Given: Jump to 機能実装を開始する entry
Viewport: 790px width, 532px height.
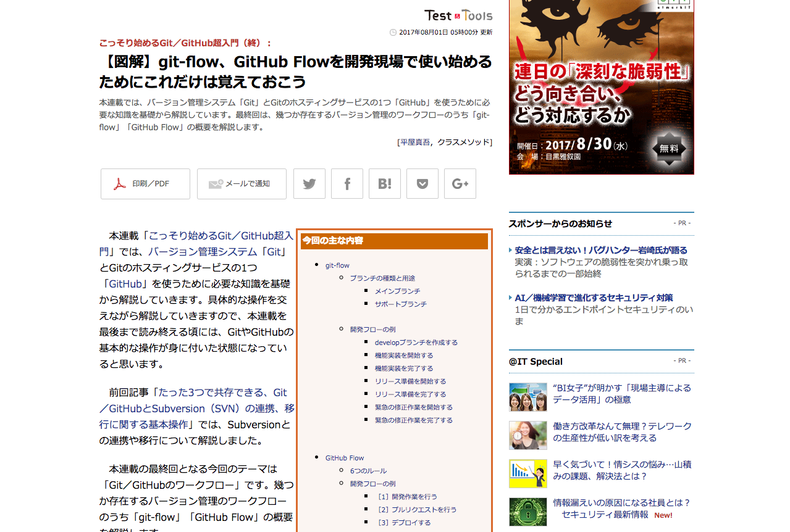Looking at the screenshot, I should pos(404,355).
